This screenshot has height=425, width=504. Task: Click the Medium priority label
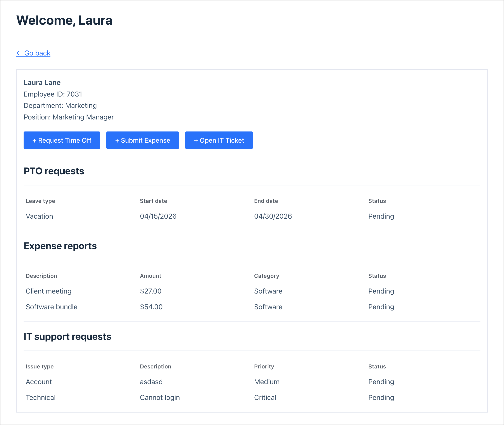[x=267, y=382]
